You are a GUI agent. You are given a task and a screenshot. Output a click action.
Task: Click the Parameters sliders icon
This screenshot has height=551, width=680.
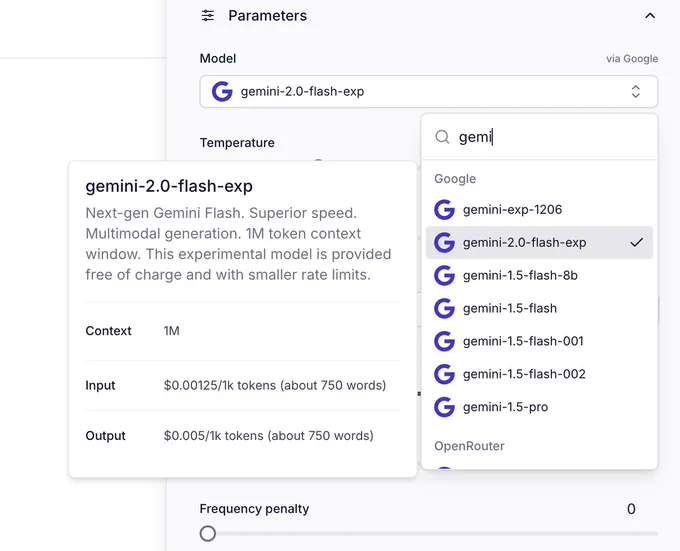[208, 16]
